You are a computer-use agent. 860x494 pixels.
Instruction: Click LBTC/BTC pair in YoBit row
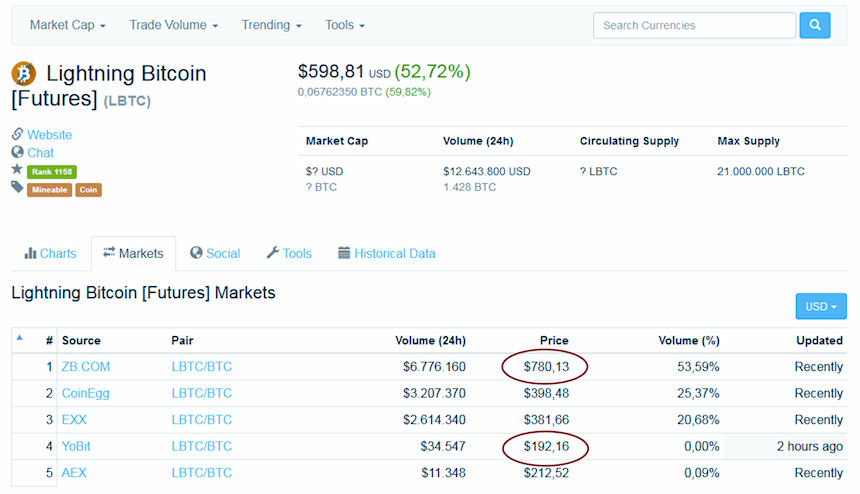pyautogui.click(x=202, y=446)
